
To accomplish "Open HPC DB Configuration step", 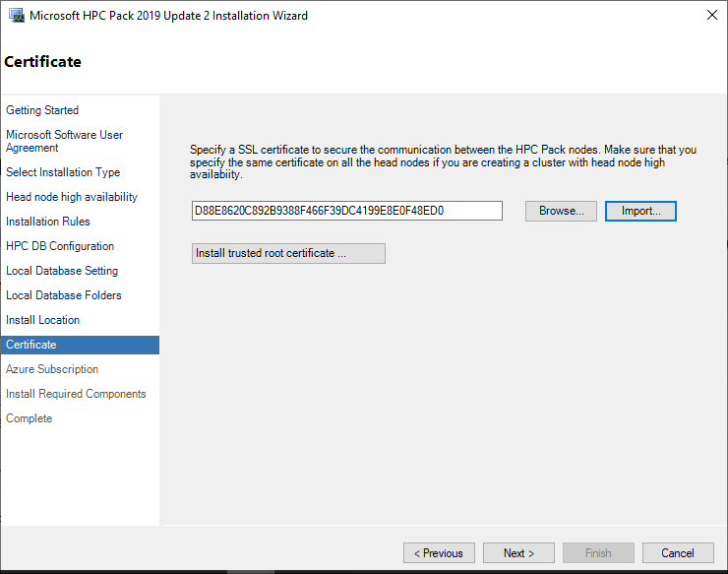I will [x=60, y=246].
